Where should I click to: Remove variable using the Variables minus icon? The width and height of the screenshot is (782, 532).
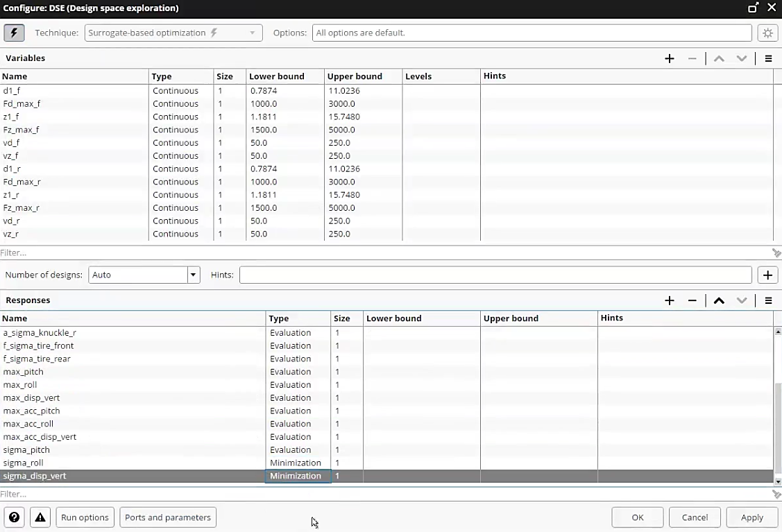(x=692, y=58)
